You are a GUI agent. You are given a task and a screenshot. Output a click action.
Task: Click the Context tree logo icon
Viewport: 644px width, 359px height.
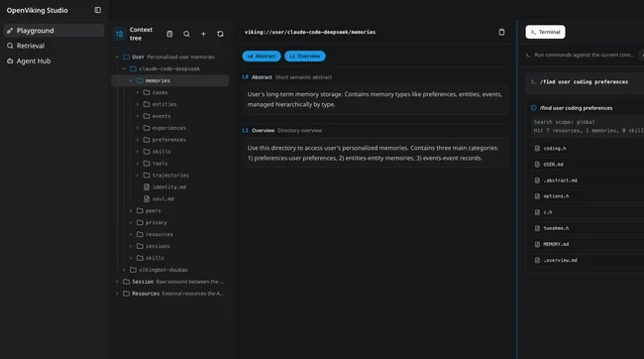tap(120, 34)
